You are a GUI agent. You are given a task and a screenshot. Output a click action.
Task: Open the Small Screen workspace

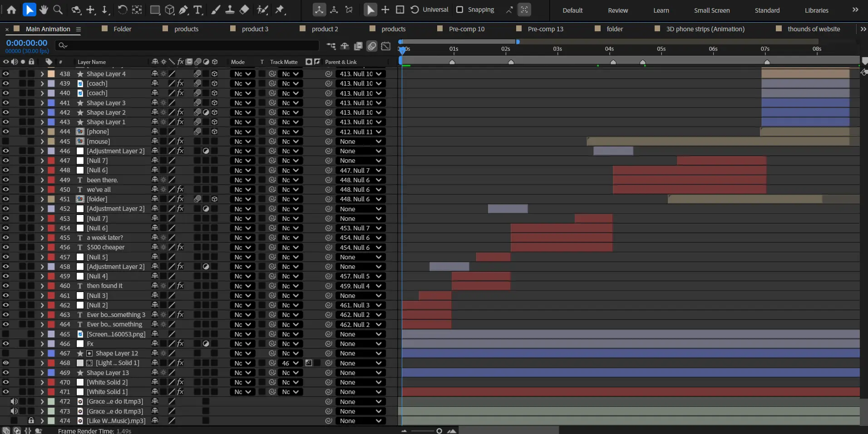711,10
